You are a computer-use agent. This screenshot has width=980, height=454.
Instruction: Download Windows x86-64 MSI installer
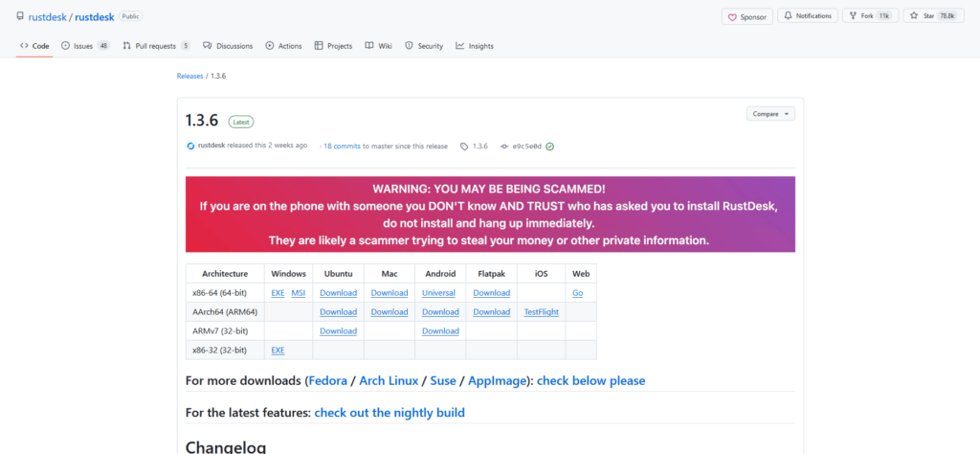coord(299,293)
